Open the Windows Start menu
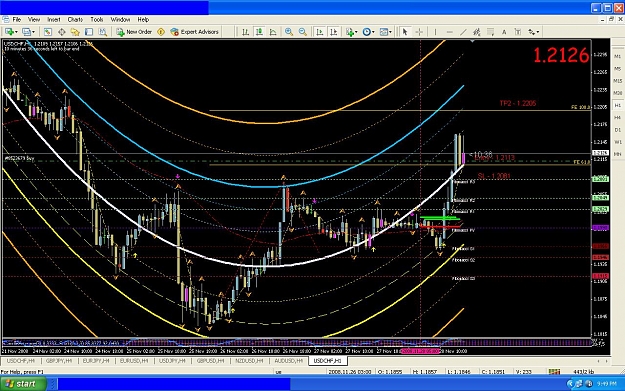Screen dimensions: 625x391 point(23,384)
